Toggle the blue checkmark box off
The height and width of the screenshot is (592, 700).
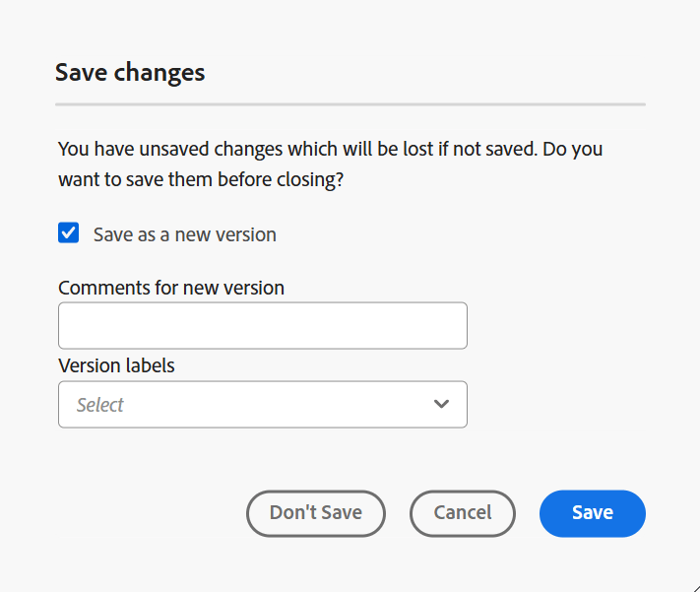point(69,233)
